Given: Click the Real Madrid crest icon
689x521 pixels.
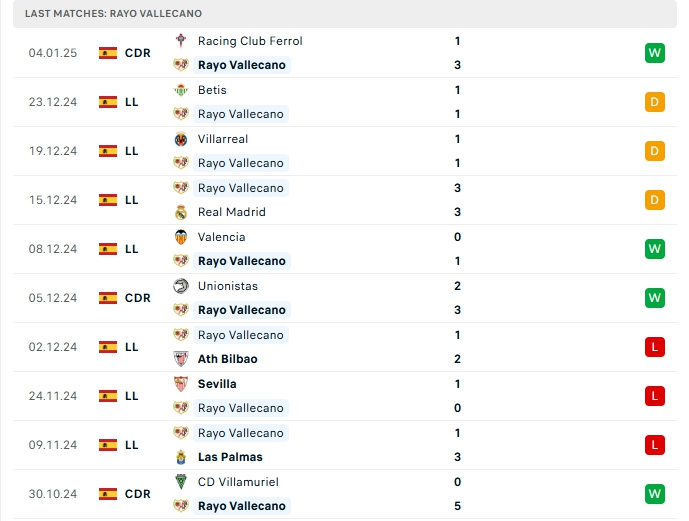Looking at the screenshot, I should (181, 212).
